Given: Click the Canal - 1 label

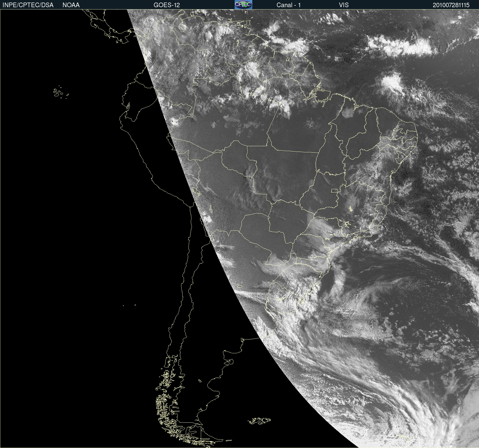Looking at the screenshot, I should tap(289, 5).
